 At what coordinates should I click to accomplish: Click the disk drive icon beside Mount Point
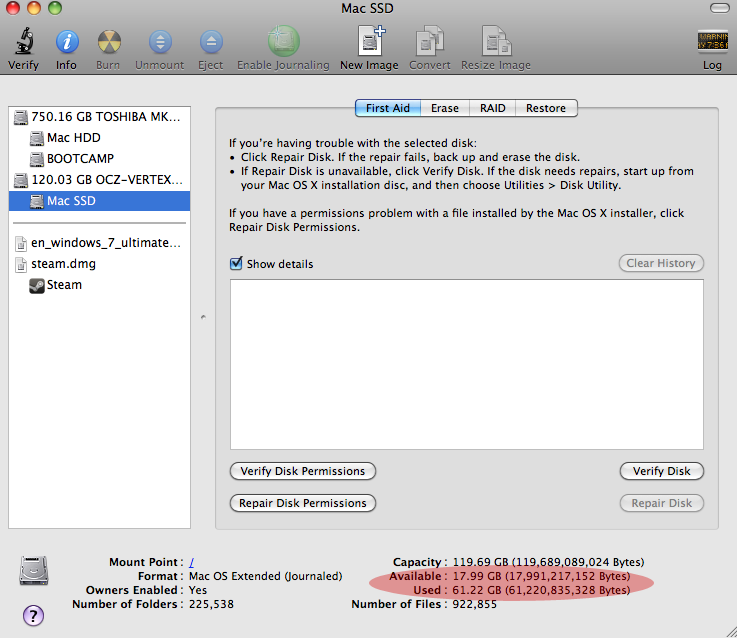click(34, 571)
